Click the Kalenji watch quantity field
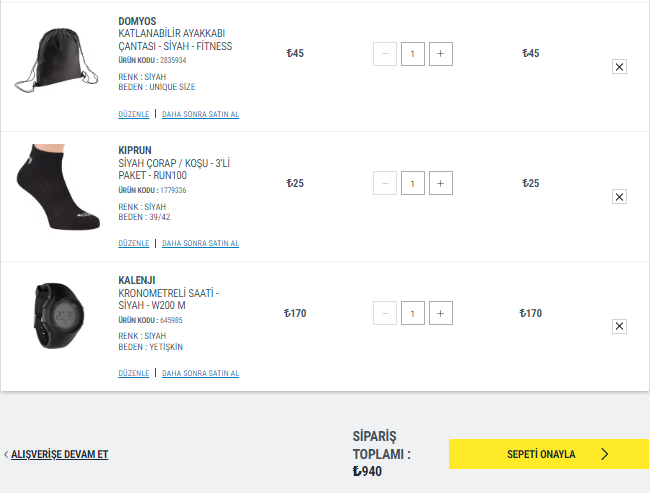 pyautogui.click(x=413, y=313)
